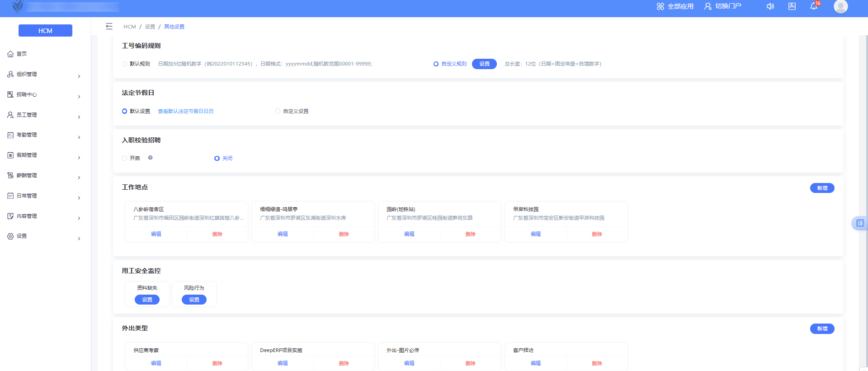
Task: Click the floating translate widget icon
Action: click(859, 223)
